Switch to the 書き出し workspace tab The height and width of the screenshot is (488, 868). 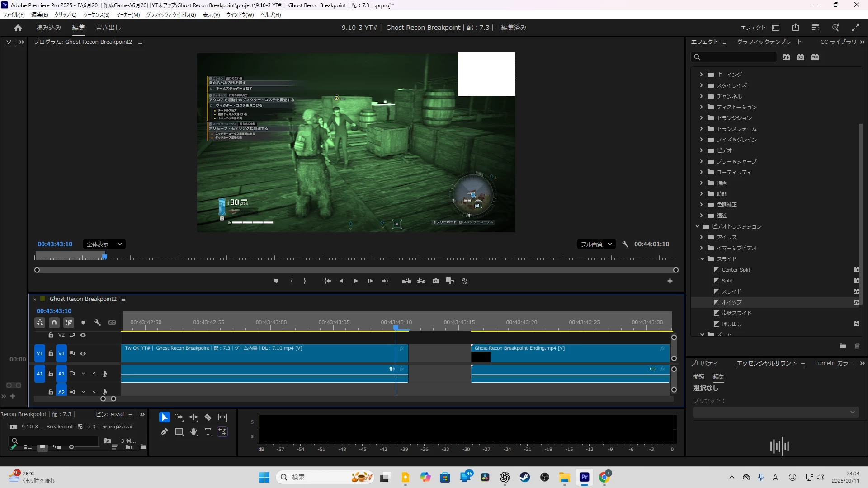(108, 28)
